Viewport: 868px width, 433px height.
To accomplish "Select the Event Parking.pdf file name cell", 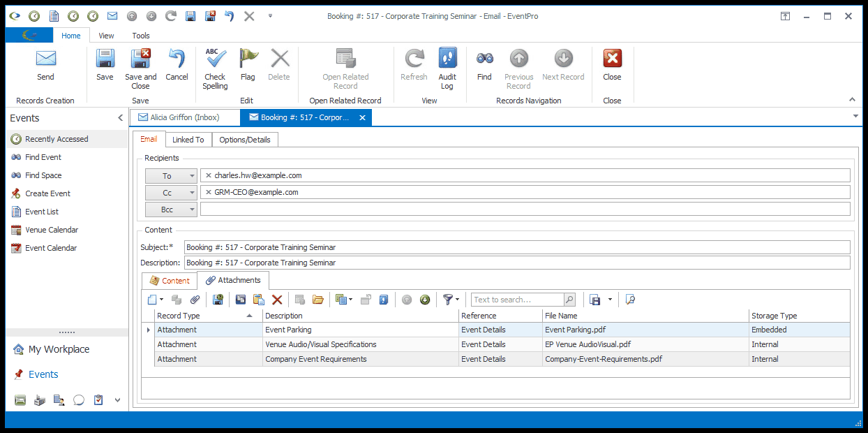I will (x=645, y=330).
